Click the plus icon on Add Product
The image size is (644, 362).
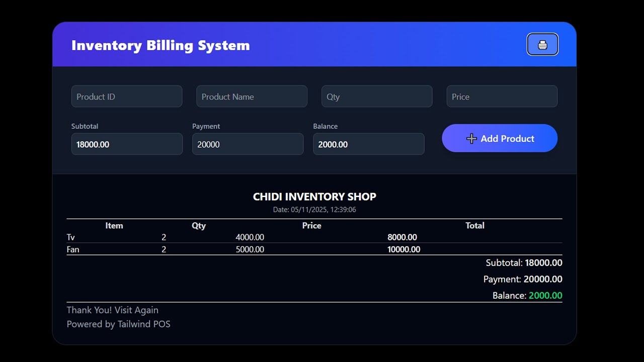click(471, 139)
